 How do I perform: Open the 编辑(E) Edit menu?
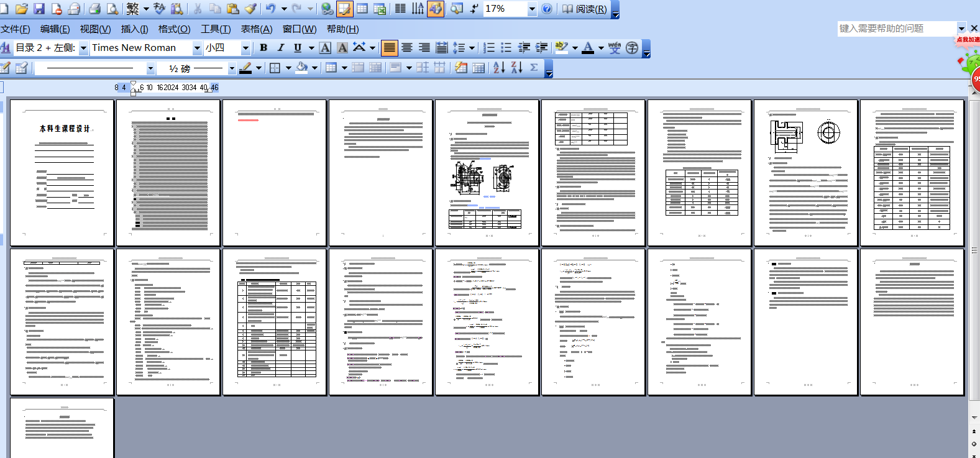coord(55,29)
